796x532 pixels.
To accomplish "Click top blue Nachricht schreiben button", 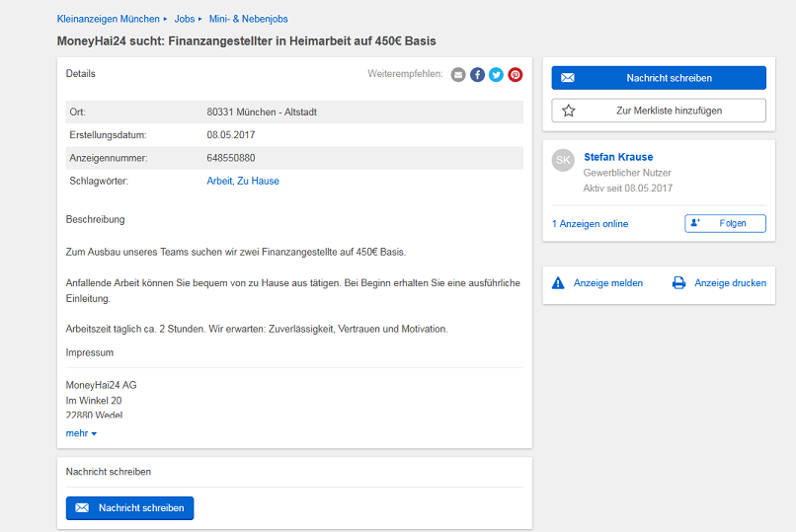I will pyautogui.click(x=659, y=78).
